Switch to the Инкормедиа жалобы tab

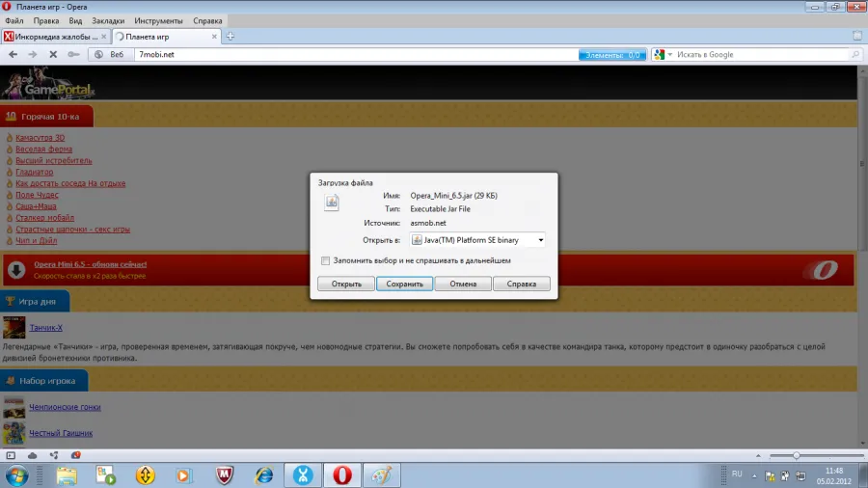55,37
